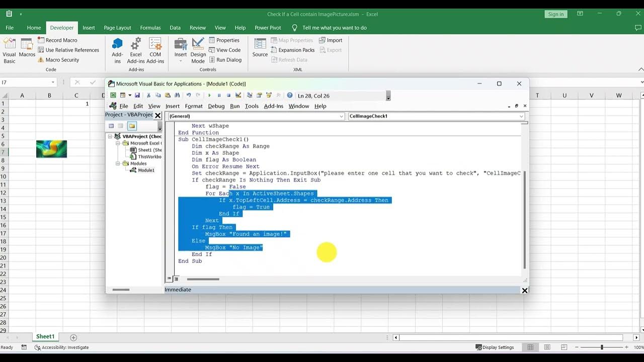Screen dimensions: 644x362
Task: Click the Properties button in Controls group
Action: click(224, 40)
